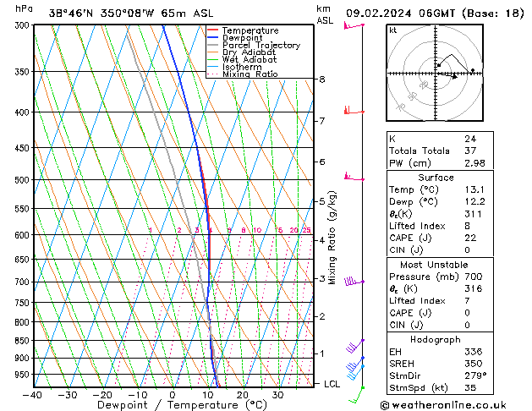This screenshot has width=532, height=411.
Task: Click the 300 hPa pressure axis label
Action: 22,25
